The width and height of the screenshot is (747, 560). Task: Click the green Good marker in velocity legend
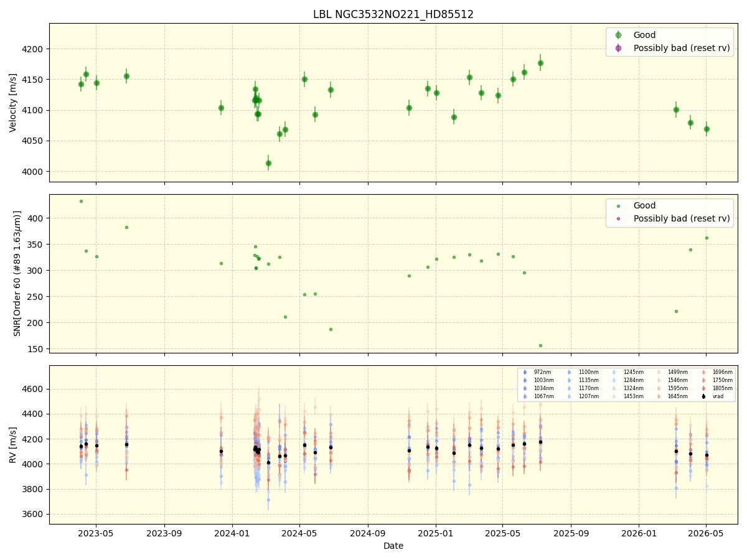coord(618,35)
